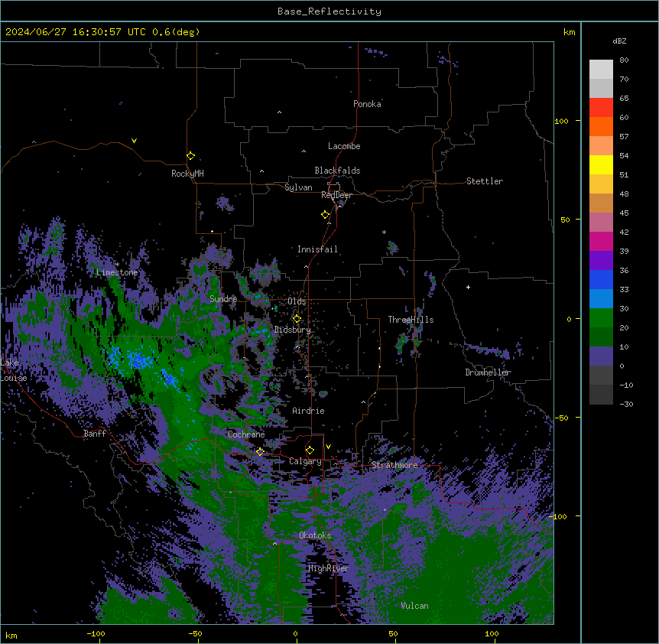The height and width of the screenshot is (644, 659).
Task: Click the RedDeer city label
Action: click(336, 195)
